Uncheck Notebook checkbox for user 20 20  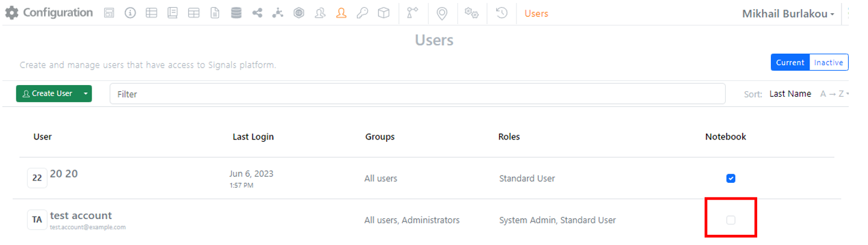[731, 178]
